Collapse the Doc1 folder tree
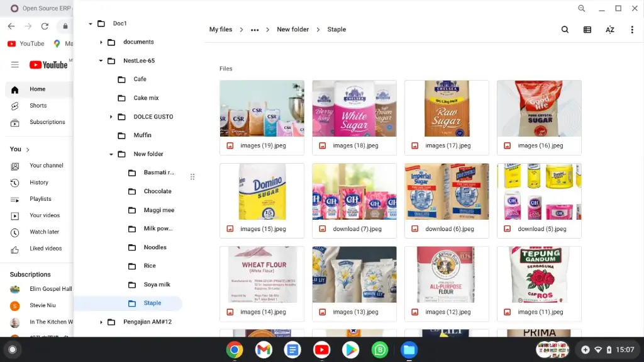644x362 pixels. [x=91, y=24]
